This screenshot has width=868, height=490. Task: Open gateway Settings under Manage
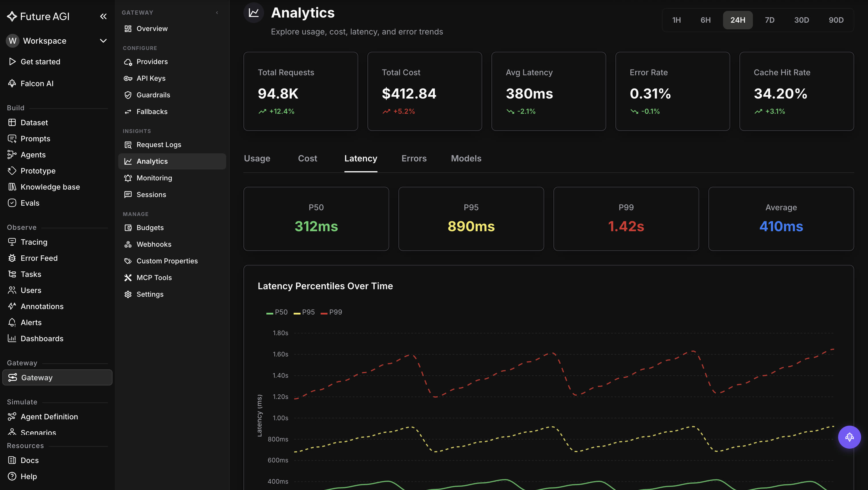[x=172, y=294]
